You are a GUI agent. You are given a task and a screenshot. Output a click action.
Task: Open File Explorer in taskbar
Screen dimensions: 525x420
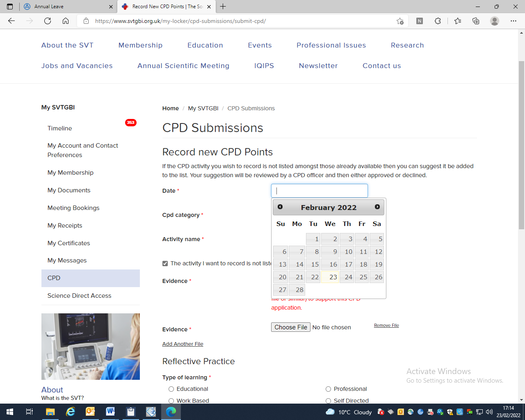pyautogui.click(x=50, y=412)
